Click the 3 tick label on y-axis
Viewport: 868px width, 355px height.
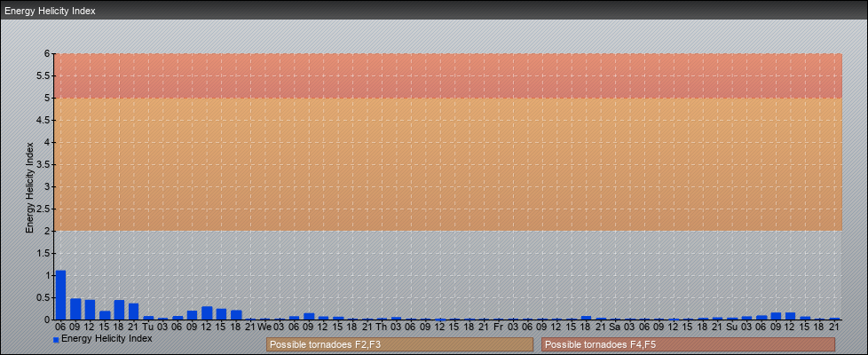tap(47, 186)
